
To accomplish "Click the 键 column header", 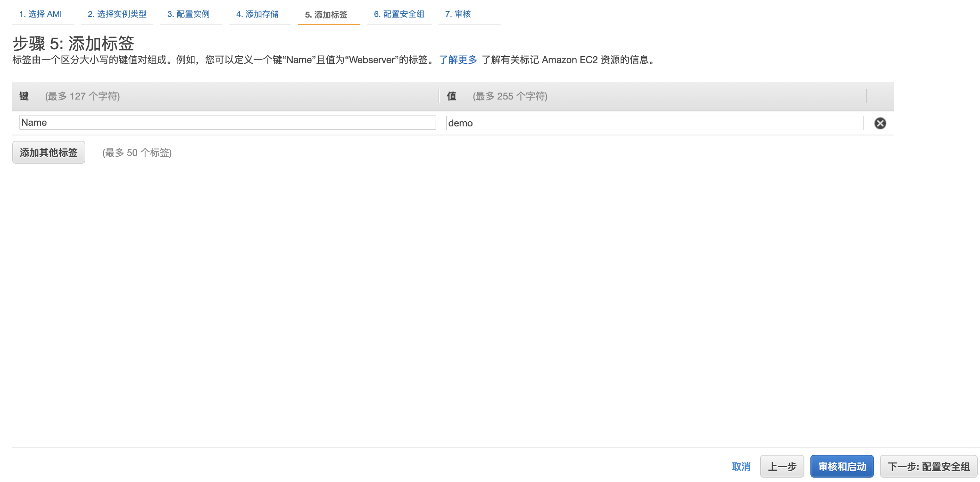I will point(24,96).
